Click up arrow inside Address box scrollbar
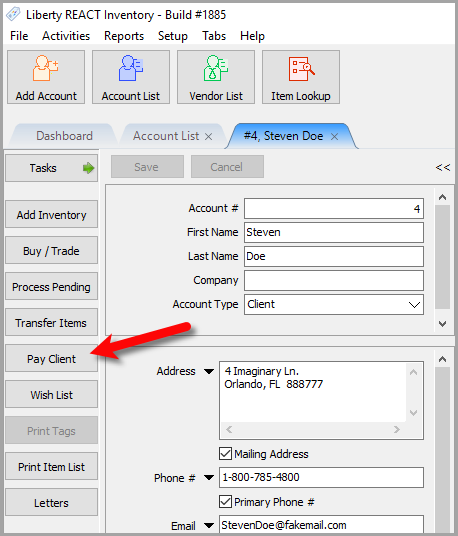Image resolution: width=458 pixels, height=536 pixels. pyautogui.click(x=414, y=372)
